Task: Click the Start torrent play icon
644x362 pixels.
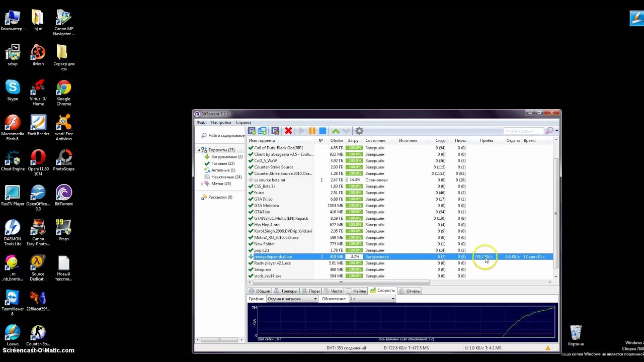Action: (x=301, y=131)
